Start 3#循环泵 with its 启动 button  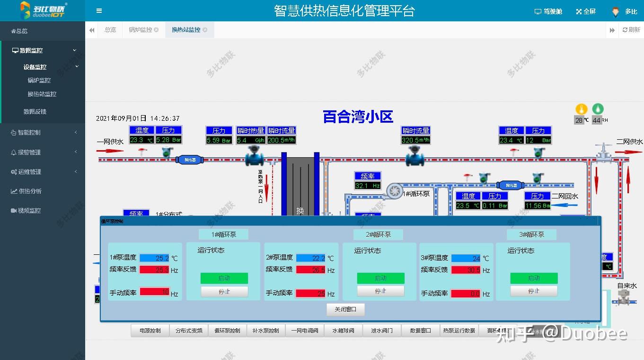click(x=534, y=278)
